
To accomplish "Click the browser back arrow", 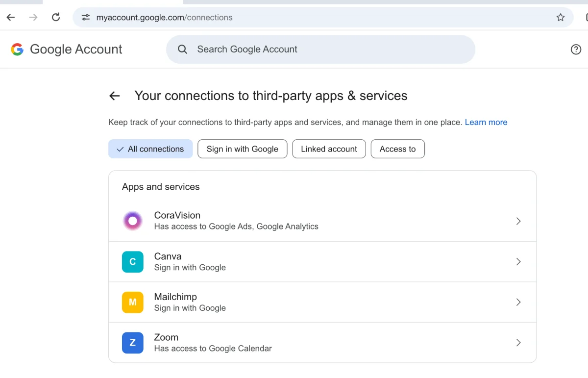I will pos(11,17).
